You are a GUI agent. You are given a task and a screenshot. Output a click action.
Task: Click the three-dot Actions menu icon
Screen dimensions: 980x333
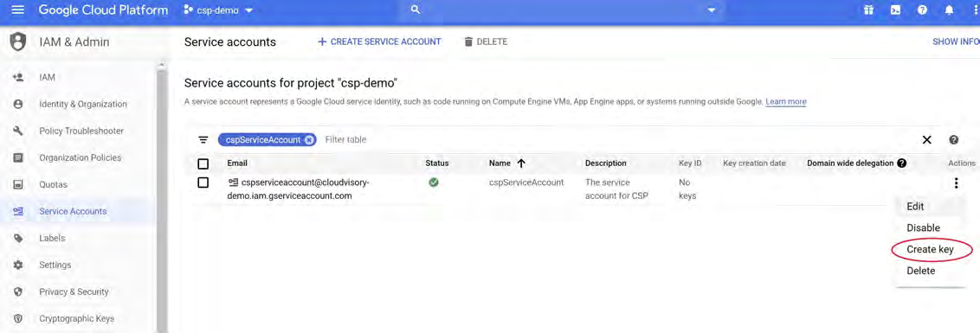pyautogui.click(x=956, y=183)
